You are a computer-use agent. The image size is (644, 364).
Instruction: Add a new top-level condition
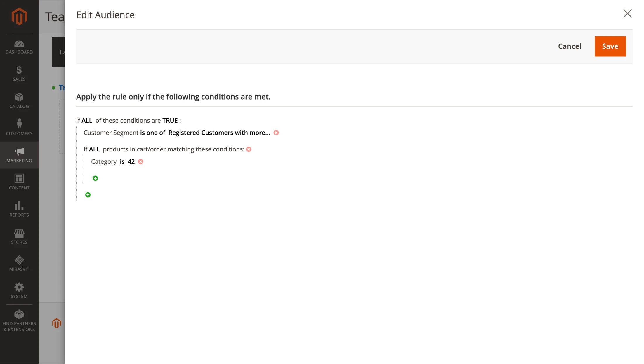tap(88, 195)
